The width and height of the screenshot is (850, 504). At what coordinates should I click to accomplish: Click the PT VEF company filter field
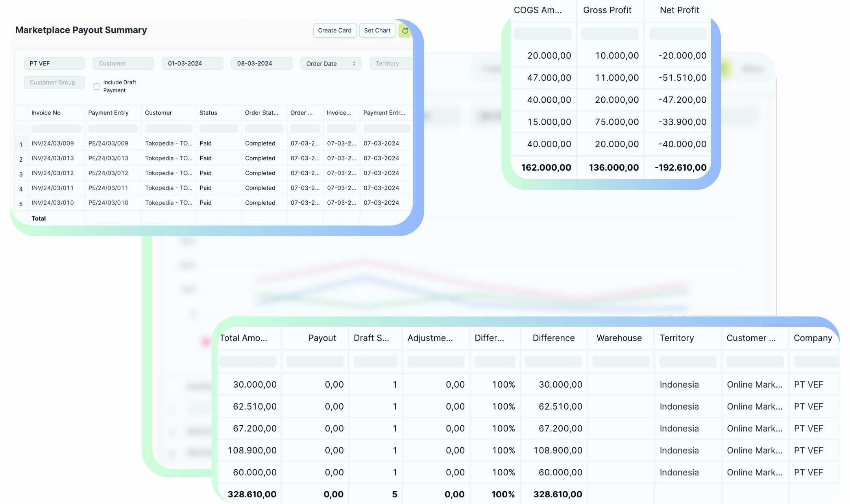coord(54,63)
